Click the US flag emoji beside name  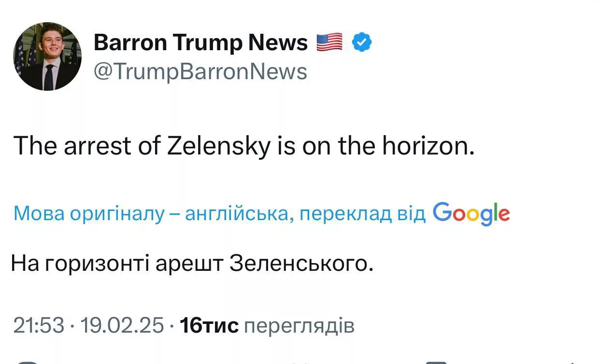tap(329, 42)
